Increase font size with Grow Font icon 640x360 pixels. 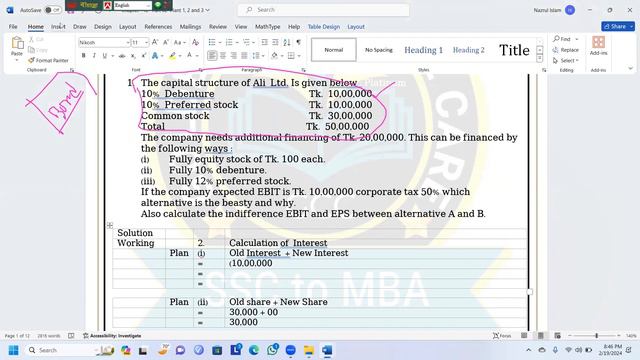click(155, 42)
